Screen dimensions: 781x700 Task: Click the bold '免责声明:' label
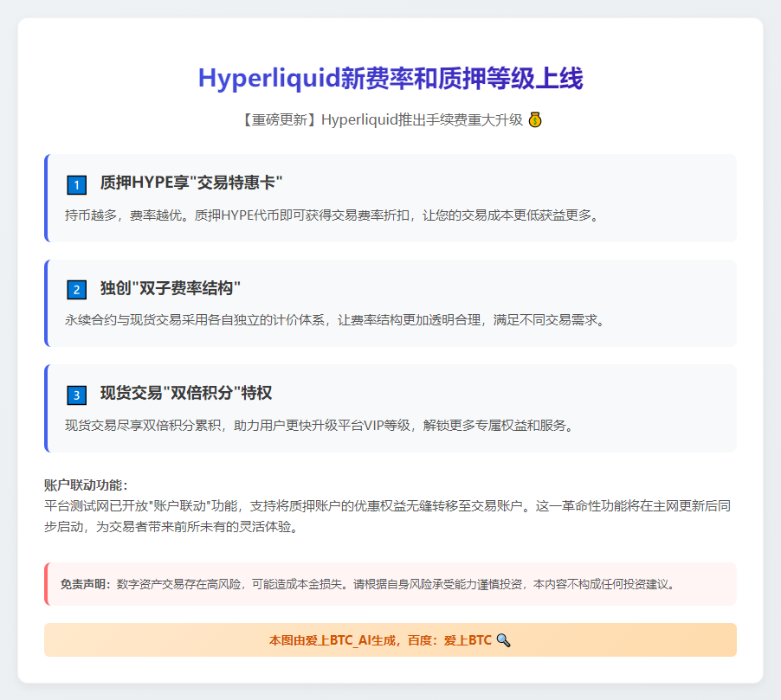(87, 584)
